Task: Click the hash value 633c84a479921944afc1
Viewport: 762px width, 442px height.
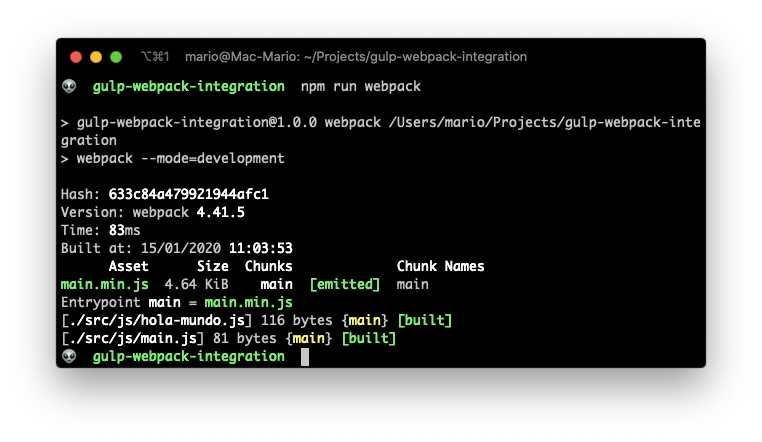Action: (189, 194)
